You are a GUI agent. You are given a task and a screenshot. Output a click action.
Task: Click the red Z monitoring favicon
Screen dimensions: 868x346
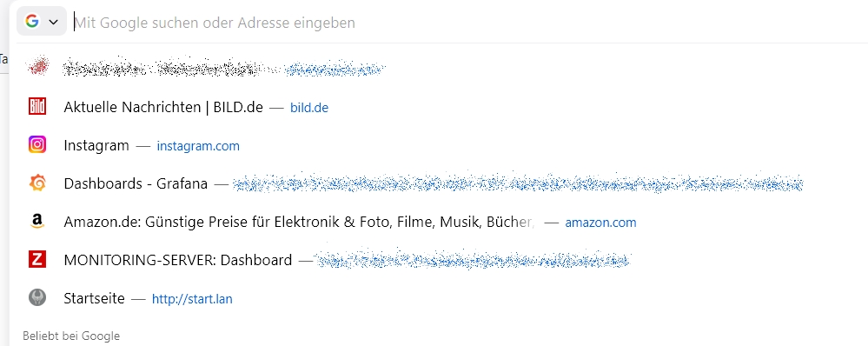click(37, 259)
